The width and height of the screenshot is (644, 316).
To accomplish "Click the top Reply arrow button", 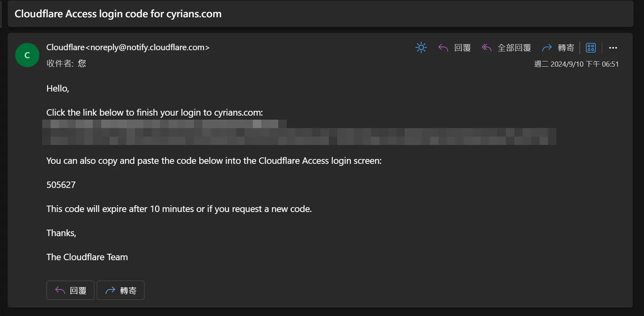I will coord(454,48).
